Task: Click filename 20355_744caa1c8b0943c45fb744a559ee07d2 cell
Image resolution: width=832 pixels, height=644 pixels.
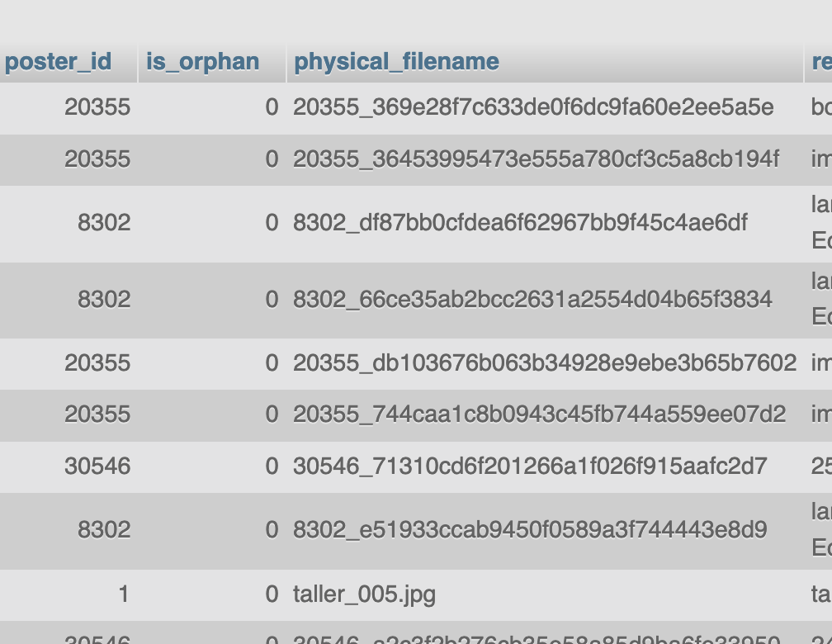Action: pos(539,414)
